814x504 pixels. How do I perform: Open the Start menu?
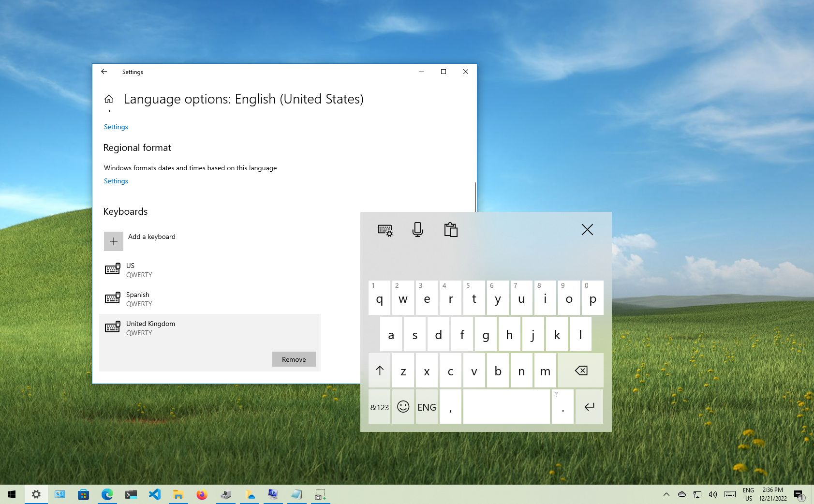pyautogui.click(x=11, y=494)
